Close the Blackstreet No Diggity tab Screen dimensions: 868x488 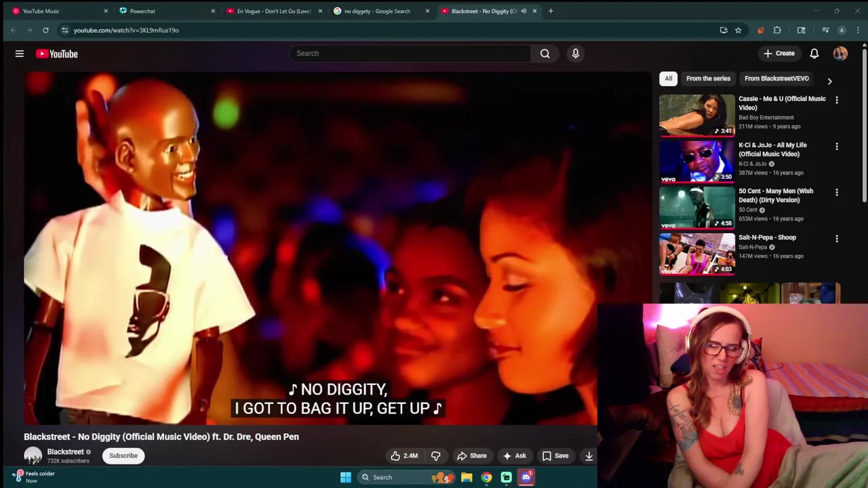[x=534, y=11]
